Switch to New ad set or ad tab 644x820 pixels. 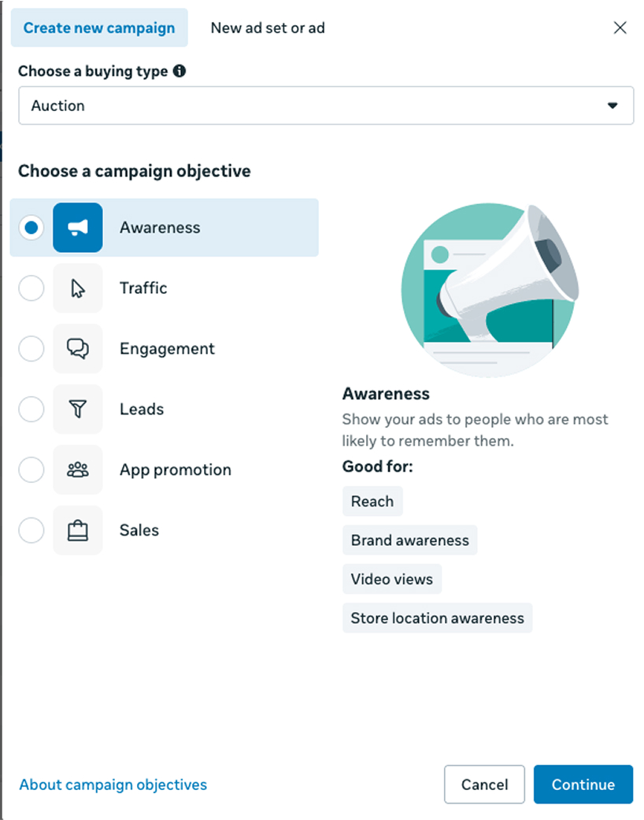[x=268, y=28]
